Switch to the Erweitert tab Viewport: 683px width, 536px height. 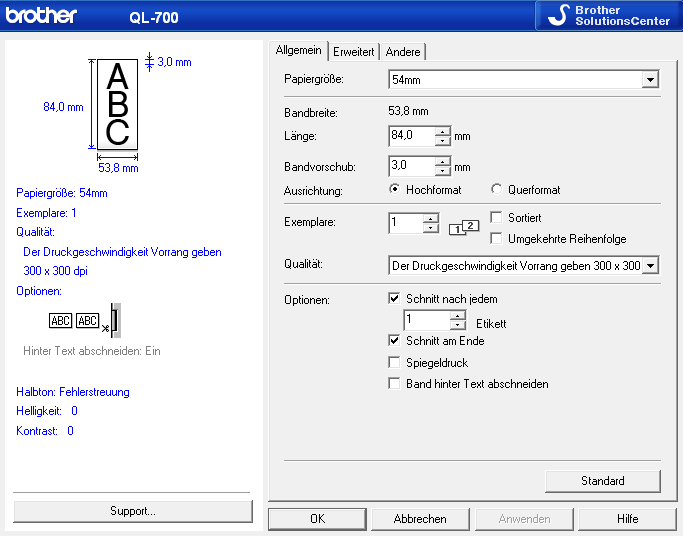click(353, 52)
